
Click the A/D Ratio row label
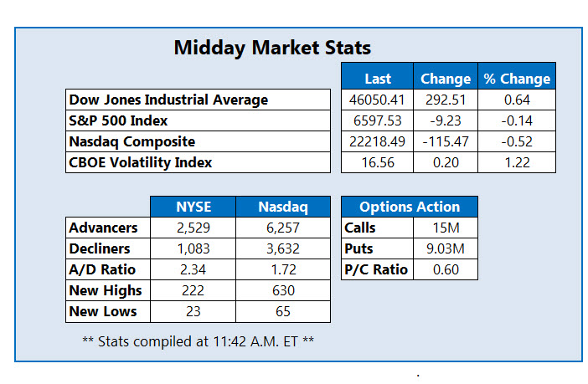pyautogui.click(x=102, y=269)
